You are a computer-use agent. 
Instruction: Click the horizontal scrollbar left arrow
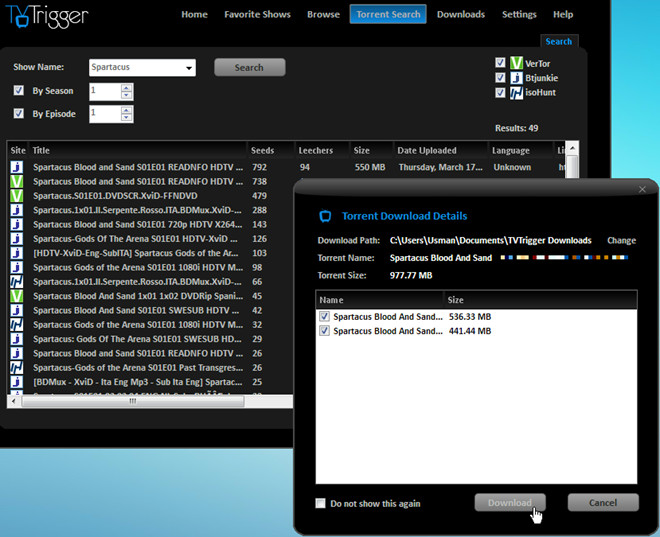[14, 401]
